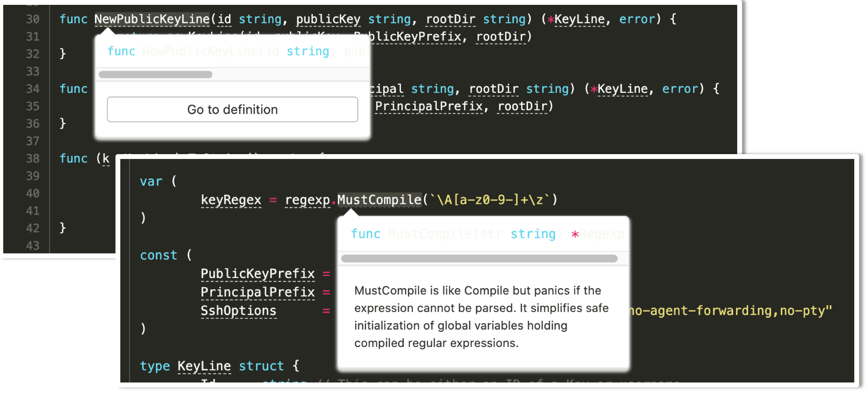The width and height of the screenshot is (868, 397).
Task: Select the SshOptions constant name
Action: click(238, 310)
